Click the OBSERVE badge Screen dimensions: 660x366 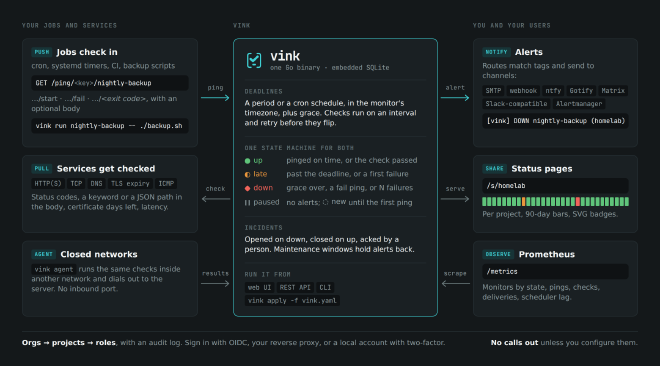tap(498, 254)
